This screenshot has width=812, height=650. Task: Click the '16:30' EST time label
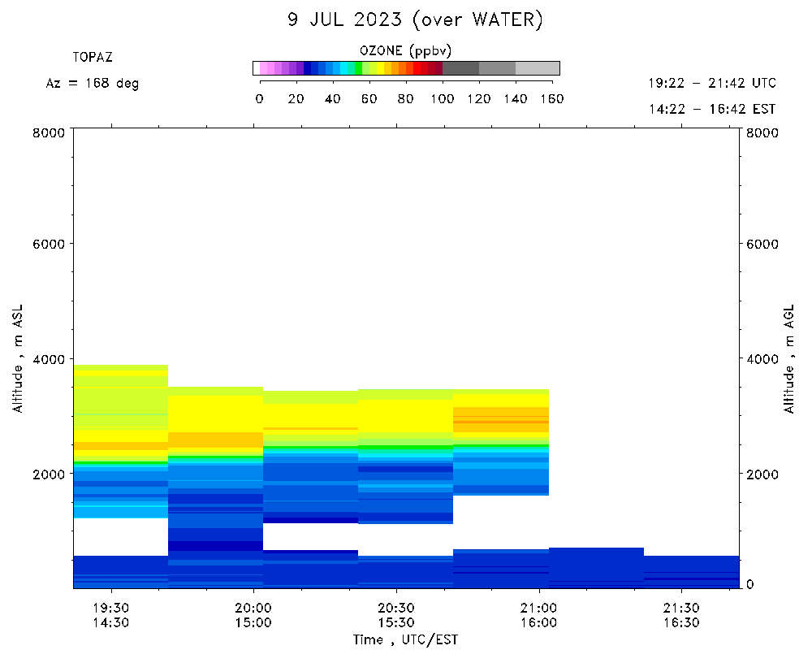tap(682, 622)
